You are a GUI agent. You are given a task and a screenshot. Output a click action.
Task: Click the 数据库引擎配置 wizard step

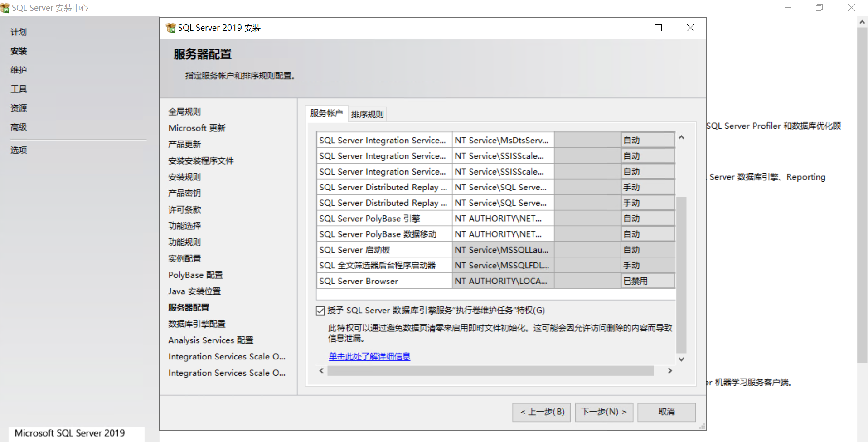197,324
